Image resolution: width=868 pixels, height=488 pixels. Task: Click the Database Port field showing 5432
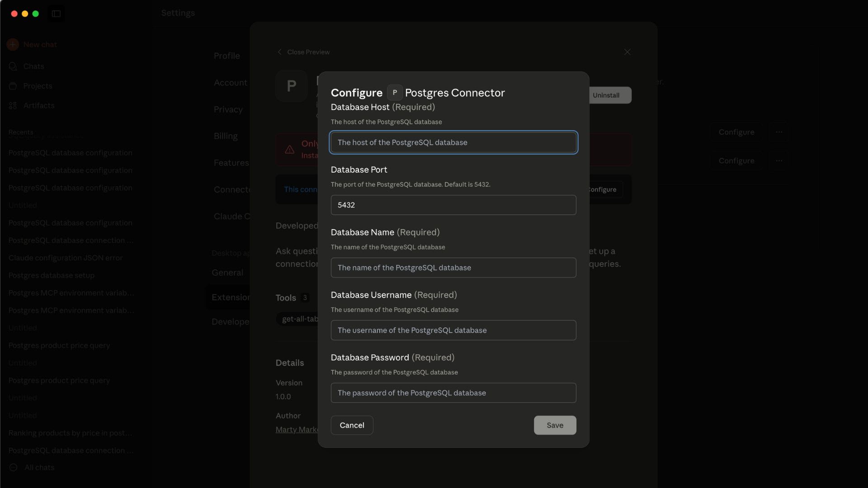click(453, 205)
